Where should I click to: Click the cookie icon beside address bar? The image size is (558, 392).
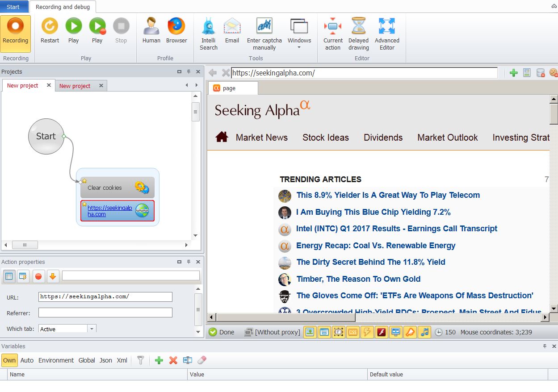pos(553,73)
